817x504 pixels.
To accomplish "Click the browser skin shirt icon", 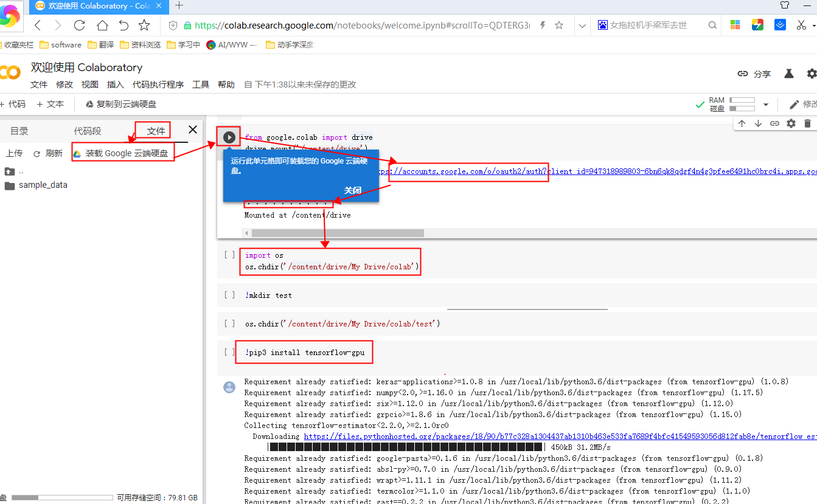I will tap(785, 5).
